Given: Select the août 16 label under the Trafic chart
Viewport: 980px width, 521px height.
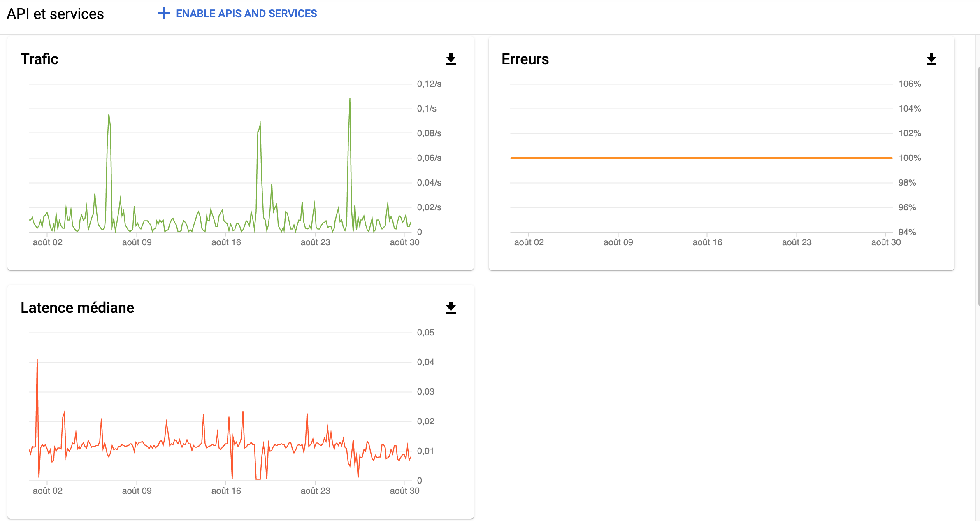Looking at the screenshot, I should click(227, 242).
